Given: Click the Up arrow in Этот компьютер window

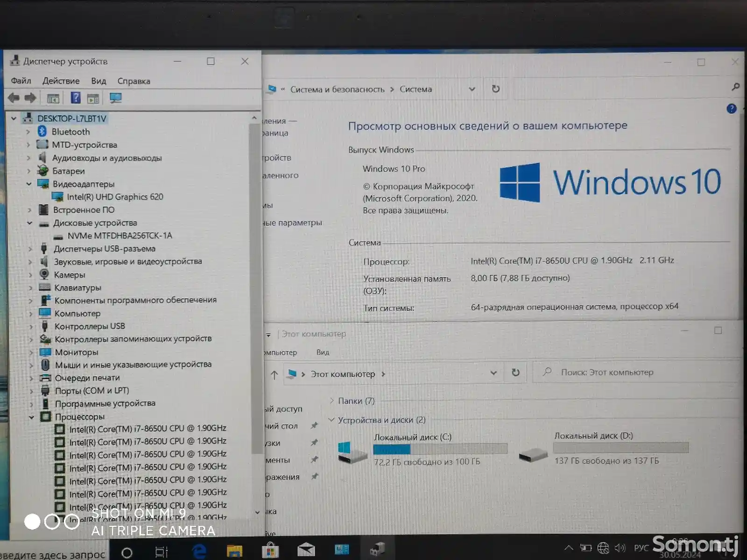Looking at the screenshot, I should [x=275, y=374].
